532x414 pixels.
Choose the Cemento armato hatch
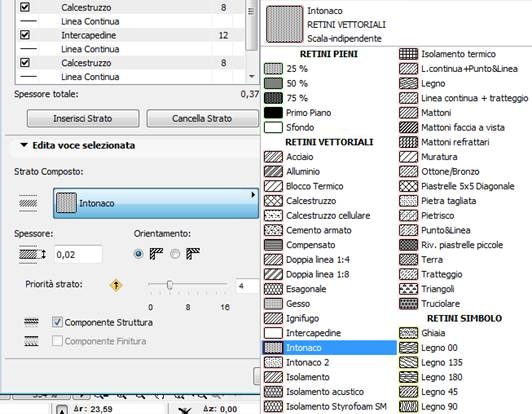tap(273, 230)
